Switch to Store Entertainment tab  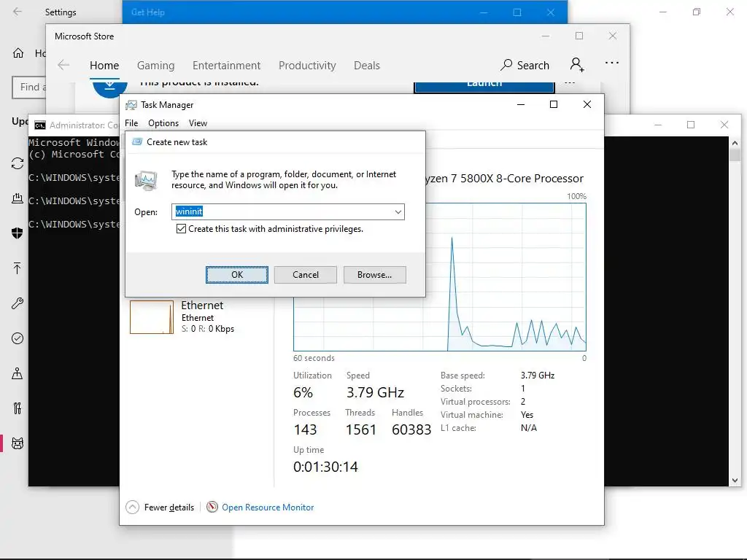(x=226, y=65)
